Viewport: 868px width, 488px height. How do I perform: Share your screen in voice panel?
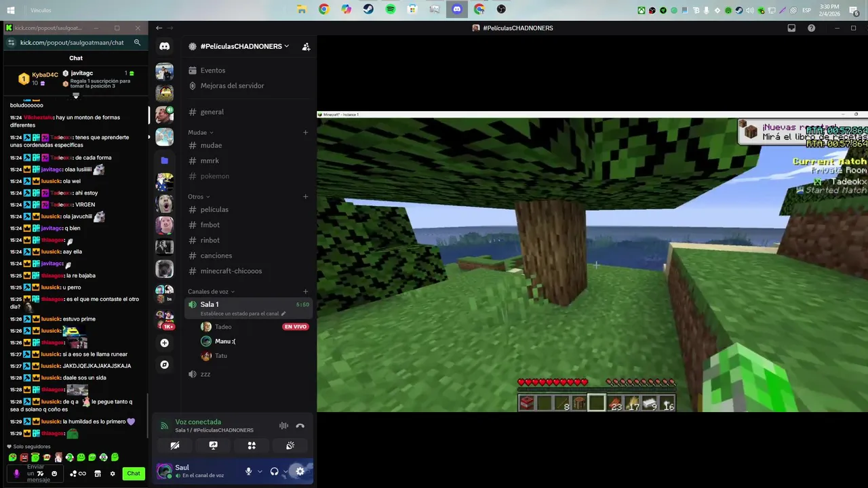pyautogui.click(x=213, y=445)
